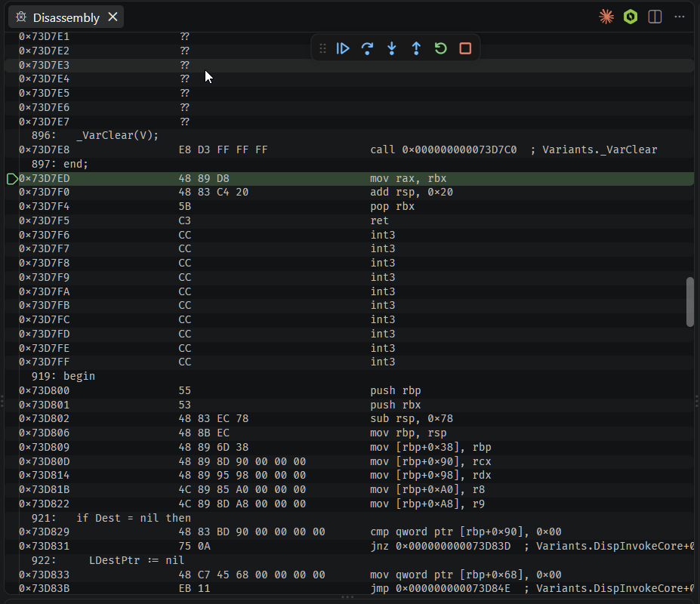Click the call 0x000000000073D7C0 instruction

pos(443,150)
